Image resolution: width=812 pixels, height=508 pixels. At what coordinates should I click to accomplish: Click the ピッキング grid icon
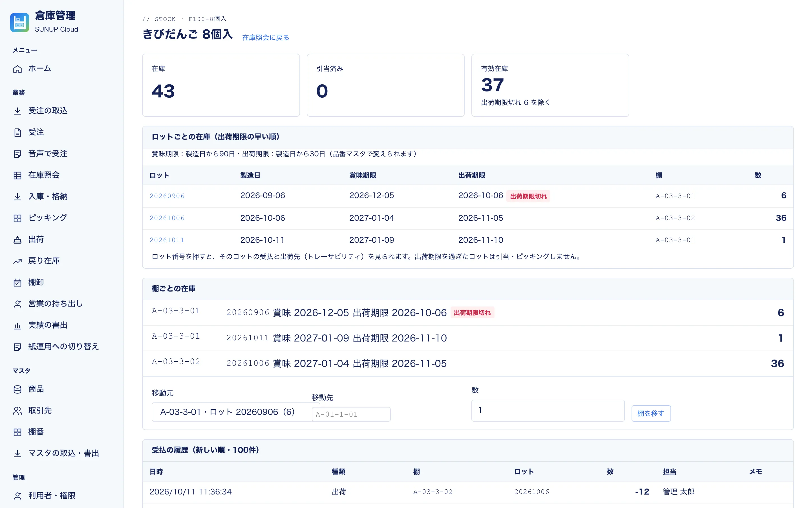pyautogui.click(x=17, y=218)
